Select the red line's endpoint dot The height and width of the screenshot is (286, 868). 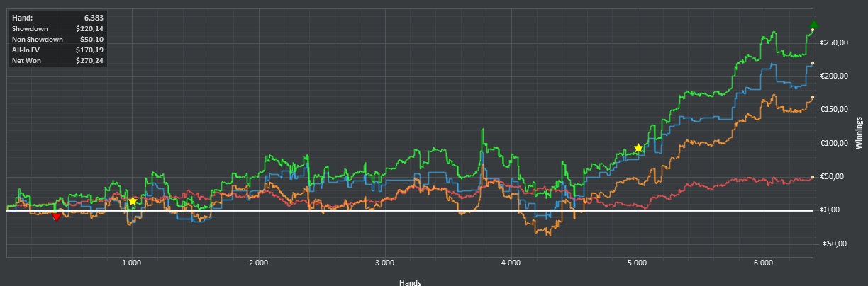[x=813, y=177]
